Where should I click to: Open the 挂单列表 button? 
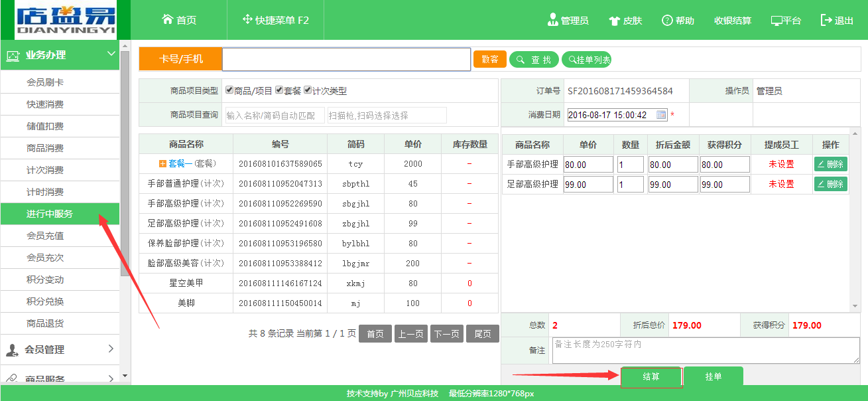click(587, 60)
